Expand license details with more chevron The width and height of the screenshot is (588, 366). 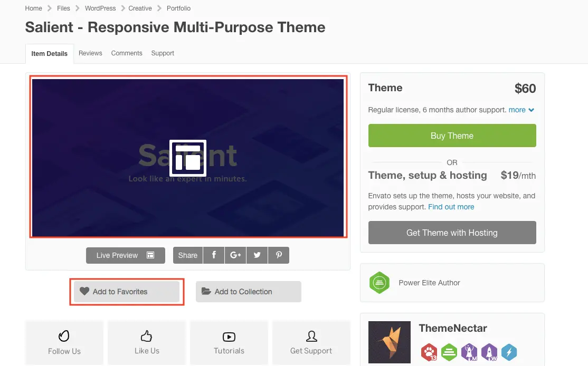(x=521, y=110)
